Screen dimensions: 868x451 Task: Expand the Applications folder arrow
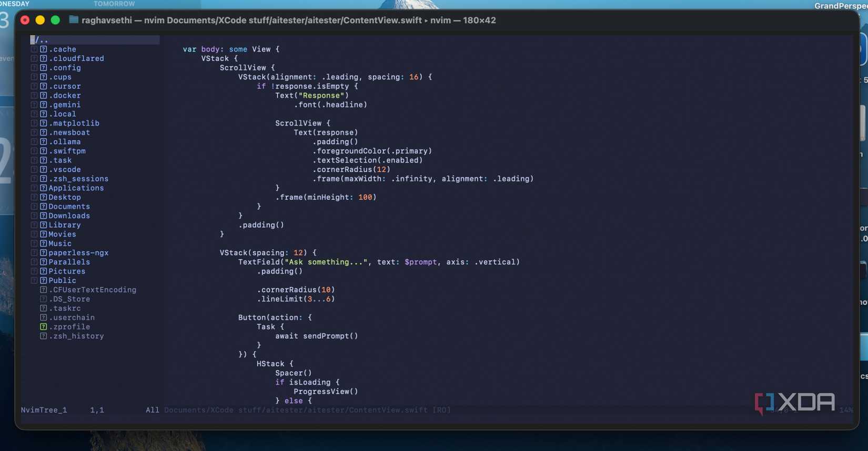point(34,188)
